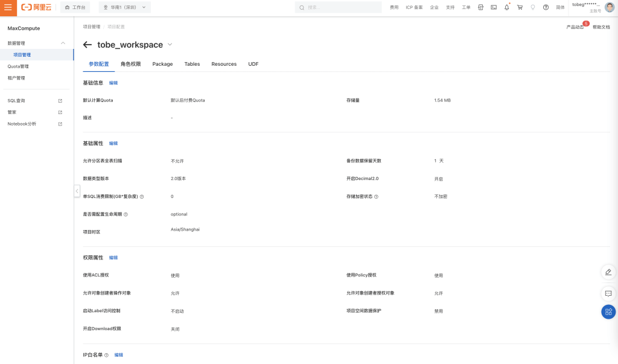Open 管家 in the sidebar
Screen dimensions: 618x364
(12, 112)
